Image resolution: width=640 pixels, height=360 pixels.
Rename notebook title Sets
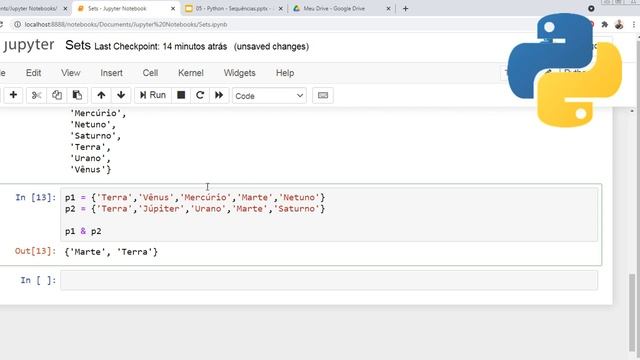[x=78, y=45]
